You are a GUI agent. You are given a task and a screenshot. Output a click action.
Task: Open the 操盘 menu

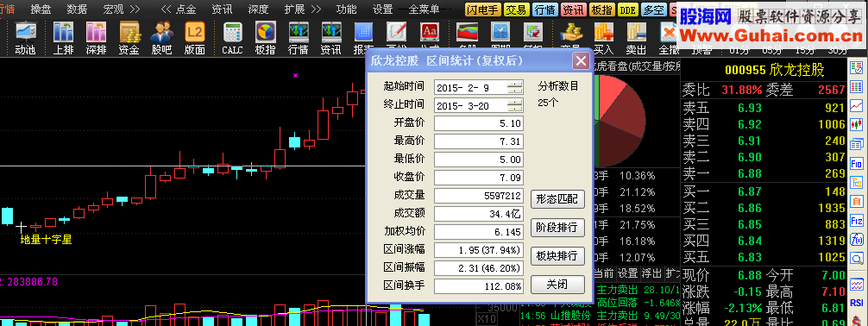point(41,9)
